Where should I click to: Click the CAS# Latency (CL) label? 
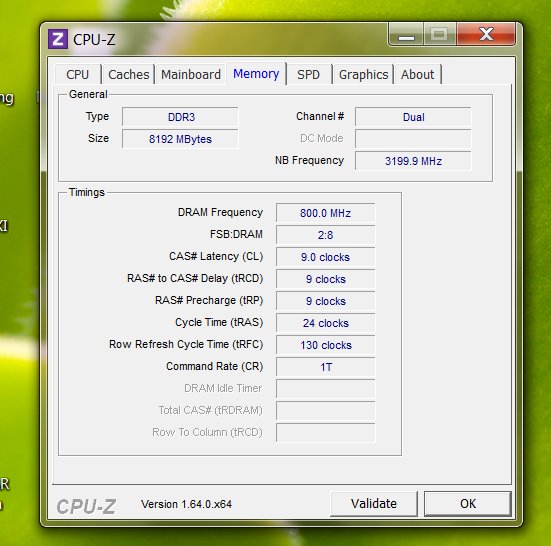pyautogui.click(x=216, y=256)
